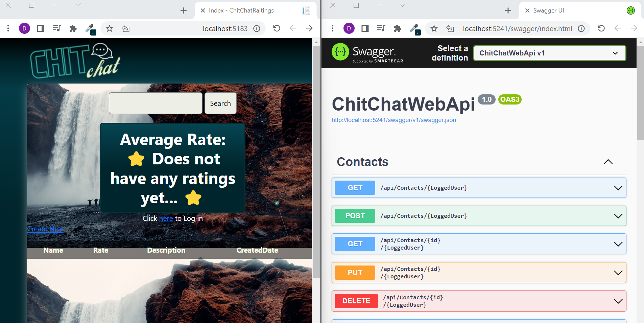Click the Name column header

tap(53, 250)
